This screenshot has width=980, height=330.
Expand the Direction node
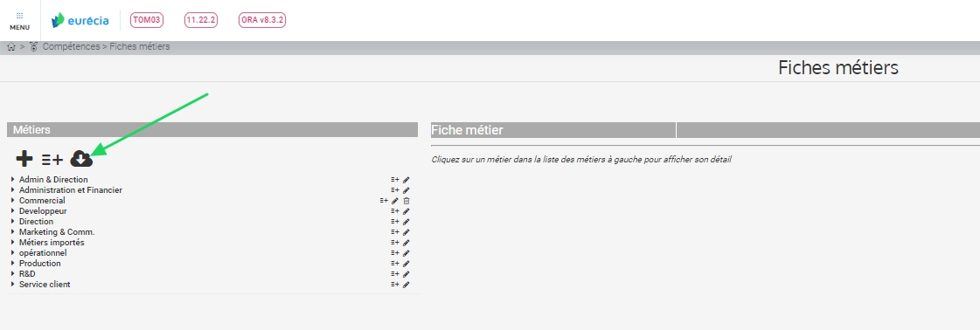click(x=12, y=222)
